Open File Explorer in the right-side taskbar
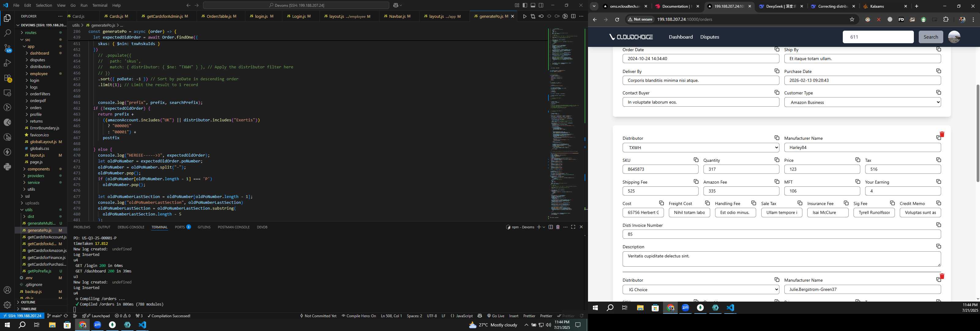Viewport: 980px width, 331px height. coord(640,308)
